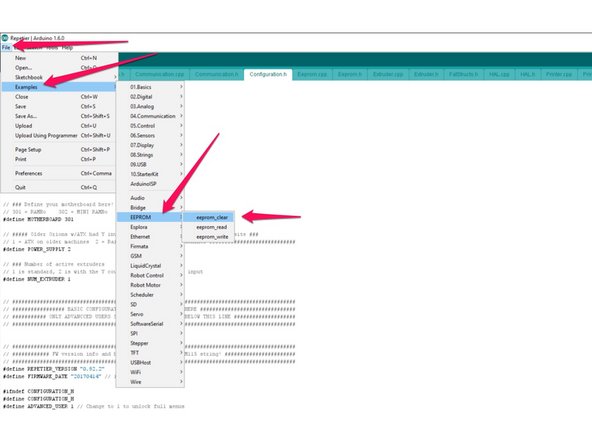592x444 pixels.
Task: Expand the Stepper library examples
Action: click(150, 343)
